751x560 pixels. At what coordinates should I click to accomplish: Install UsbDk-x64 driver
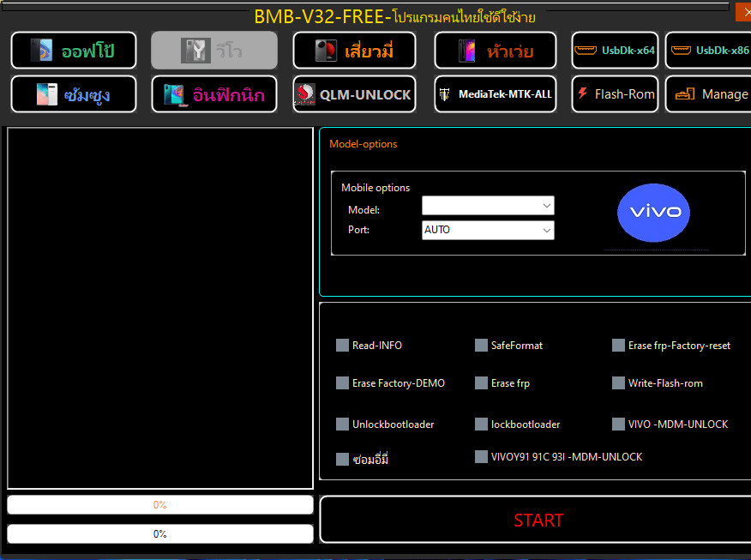click(615, 51)
